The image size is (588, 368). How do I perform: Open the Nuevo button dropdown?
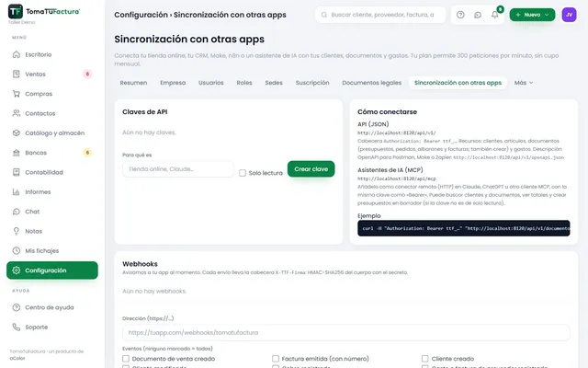tap(532, 15)
